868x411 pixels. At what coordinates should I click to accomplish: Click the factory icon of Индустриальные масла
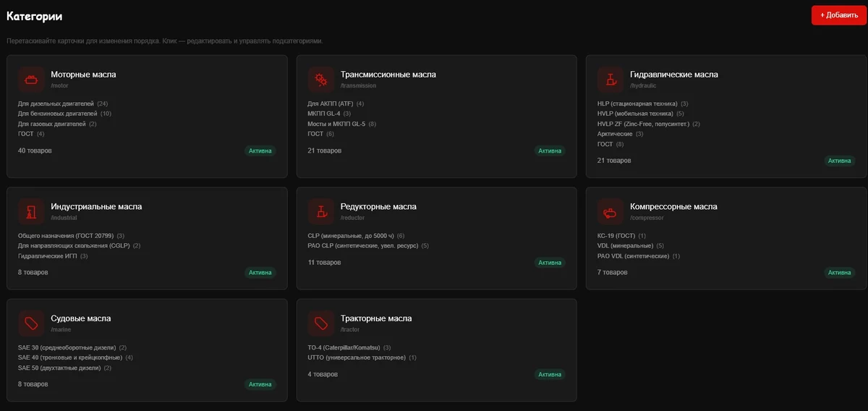click(31, 211)
